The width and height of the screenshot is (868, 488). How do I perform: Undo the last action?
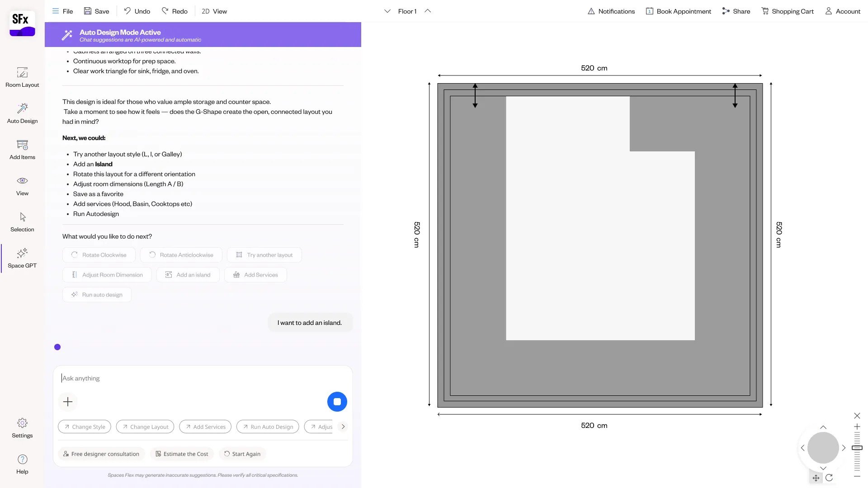point(137,11)
